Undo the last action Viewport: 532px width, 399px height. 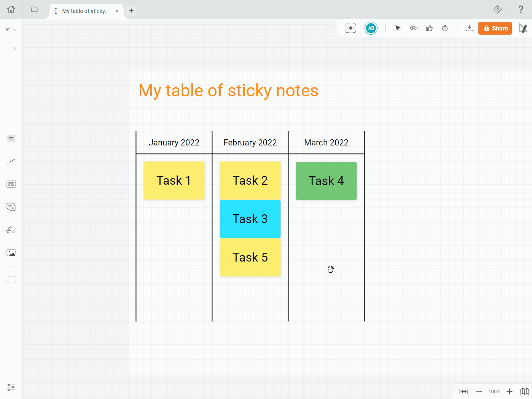tap(11, 29)
